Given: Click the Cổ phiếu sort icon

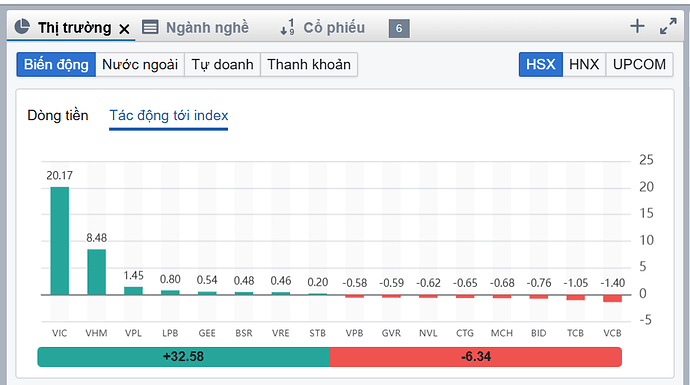Looking at the screenshot, I should click(x=288, y=27).
